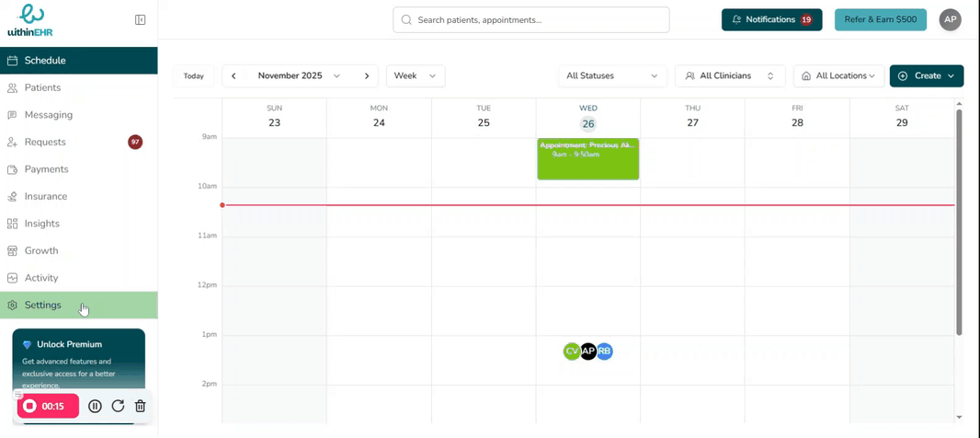The height and width of the screenshot is (438, 980).
Task: Delete the recording with the trash icon
Action: click(x=141, y=406)
